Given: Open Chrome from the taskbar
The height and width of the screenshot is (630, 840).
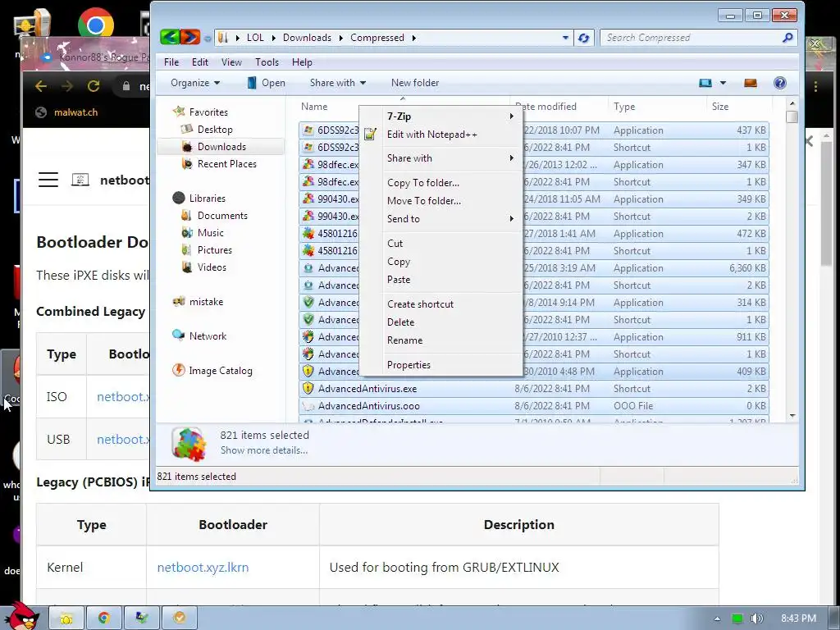Looking at the screenshot, I should (104, 618).
